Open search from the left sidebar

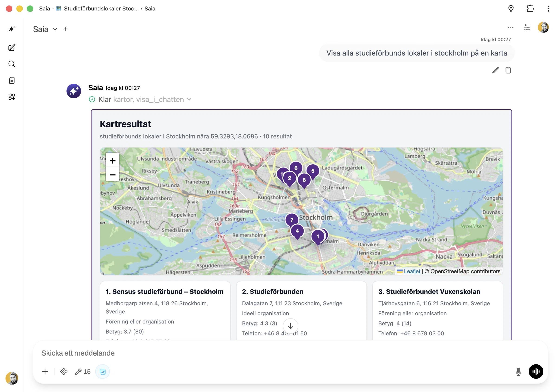(x=12, y=64)
